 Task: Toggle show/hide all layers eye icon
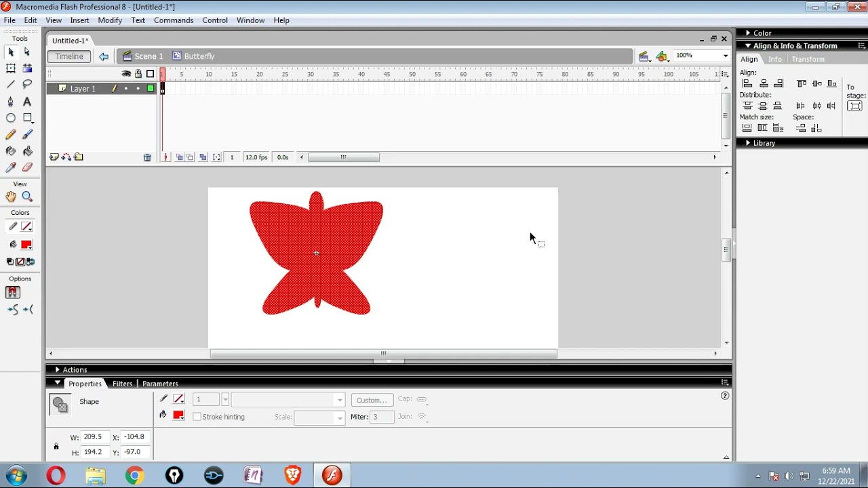click(x=126, y=74)
